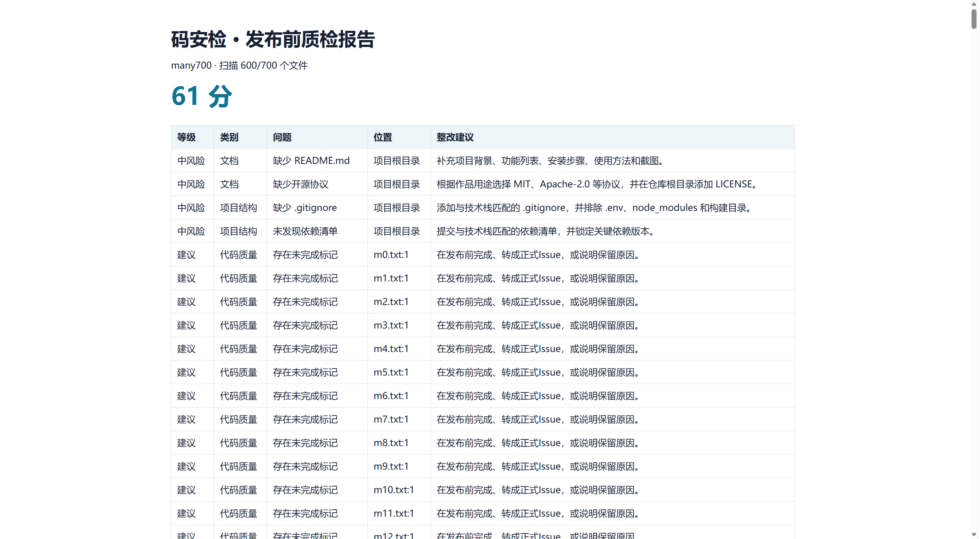The image size is (980, 539).
Task: Click the m8.txt:1 location cell
Action: coord(399,443)
